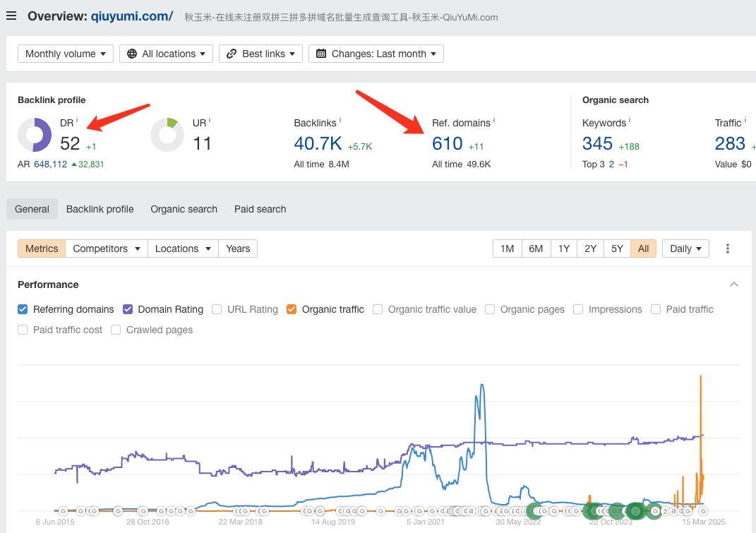Toggle the Domain Rating checkbox

click(x=128, y=309)
